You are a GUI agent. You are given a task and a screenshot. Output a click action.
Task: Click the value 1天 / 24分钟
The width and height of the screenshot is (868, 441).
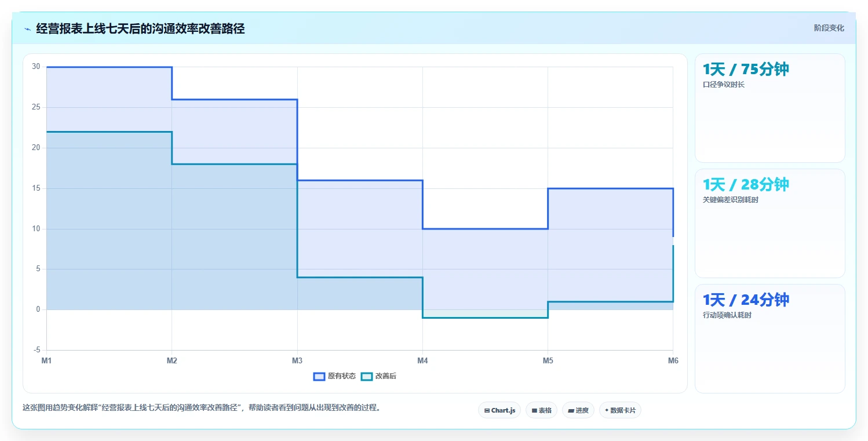coord(746,300)
